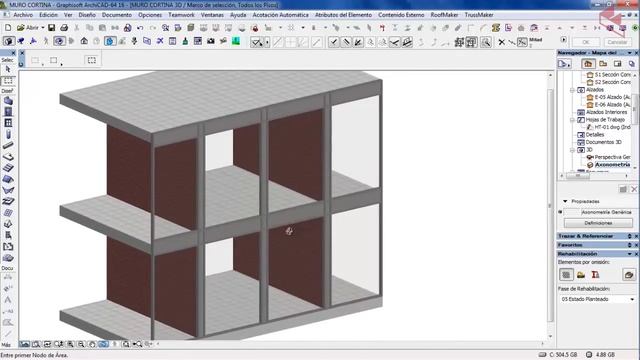Collapse the Hojas de Trabajo tree node
640x360 pixels.
tap(573, 120)
